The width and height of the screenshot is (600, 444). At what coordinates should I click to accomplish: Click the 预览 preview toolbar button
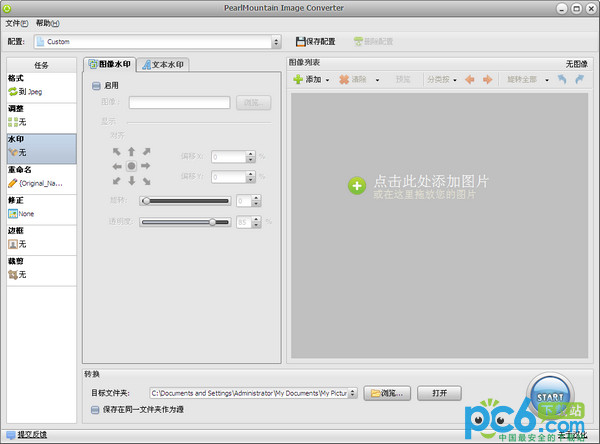(x=403, y=80)
